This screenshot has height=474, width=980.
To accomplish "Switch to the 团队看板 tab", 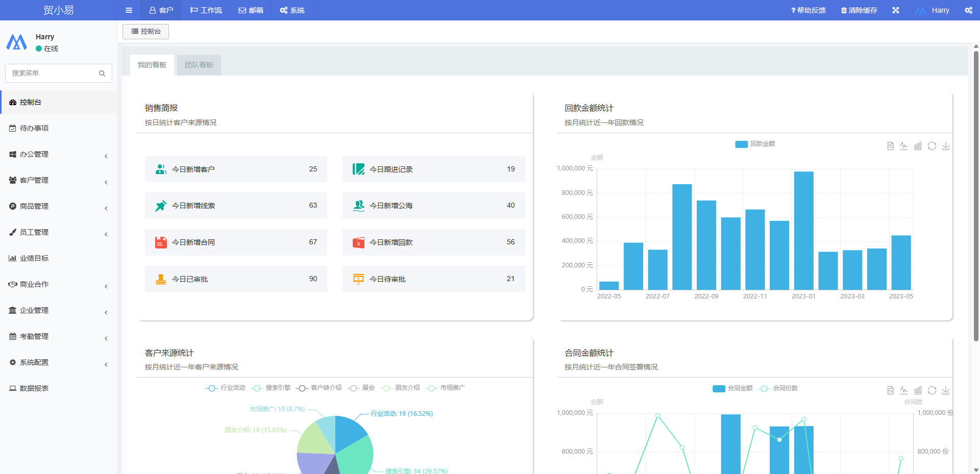I will pos(199,65).
